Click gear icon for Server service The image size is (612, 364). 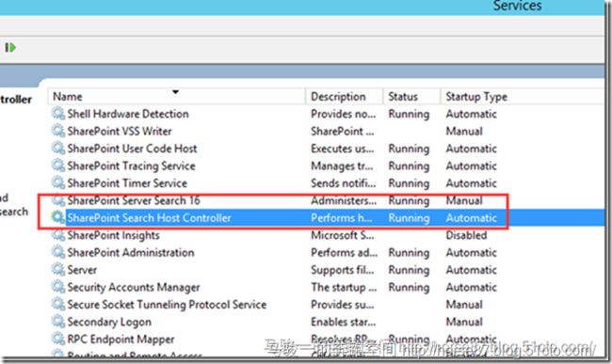58,269
